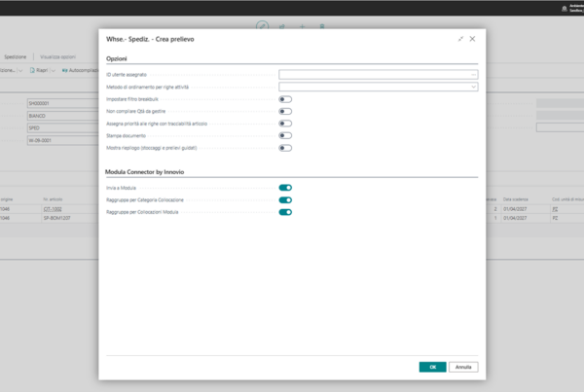
Task: Open Spedizione menu in background page
Action: coord(16,57)
